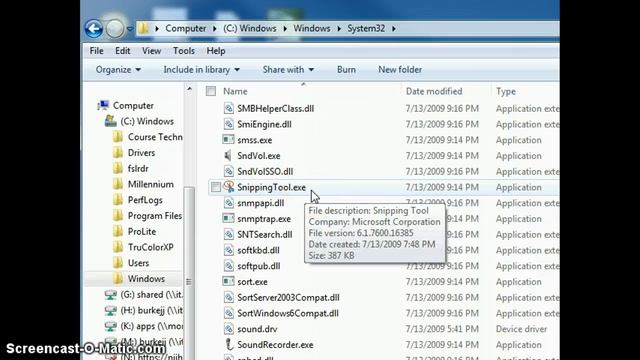The height and width of the screenshot is (360, 640).
Task: Click Windows folder in the address breadcrumb
Action: point(312,28)
